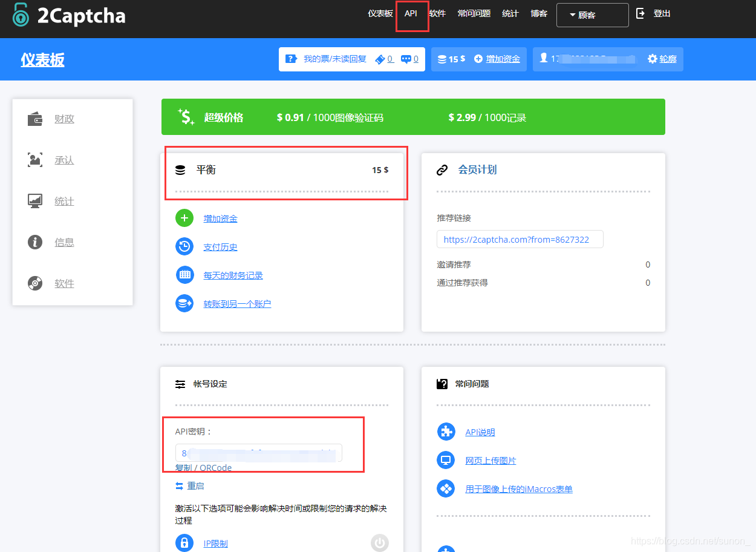Click the 转账到另一个账户 link
Image resolution: width=756 pixels, height=552 pixels.
[237, 304]
